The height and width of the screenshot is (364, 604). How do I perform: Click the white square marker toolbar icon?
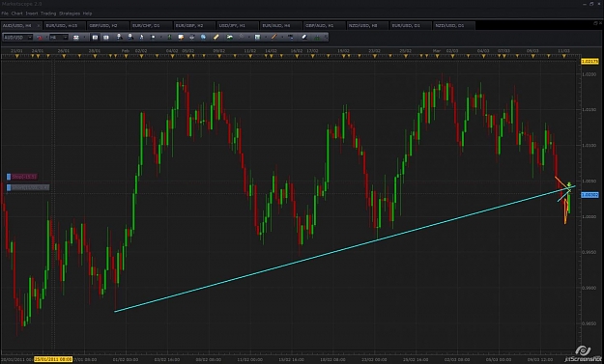(x=153, y=38)
